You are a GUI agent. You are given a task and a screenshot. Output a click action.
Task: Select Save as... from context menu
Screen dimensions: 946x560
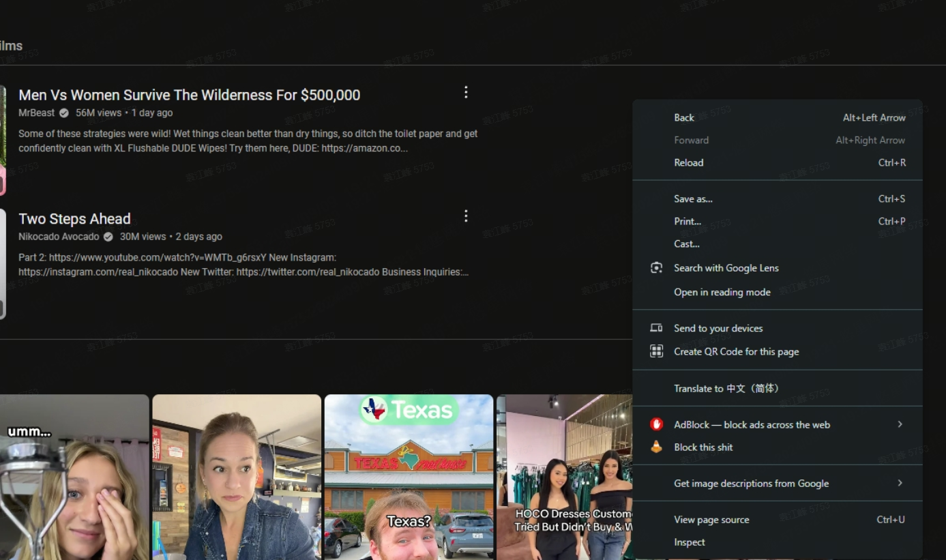click(x=778, y=198)
